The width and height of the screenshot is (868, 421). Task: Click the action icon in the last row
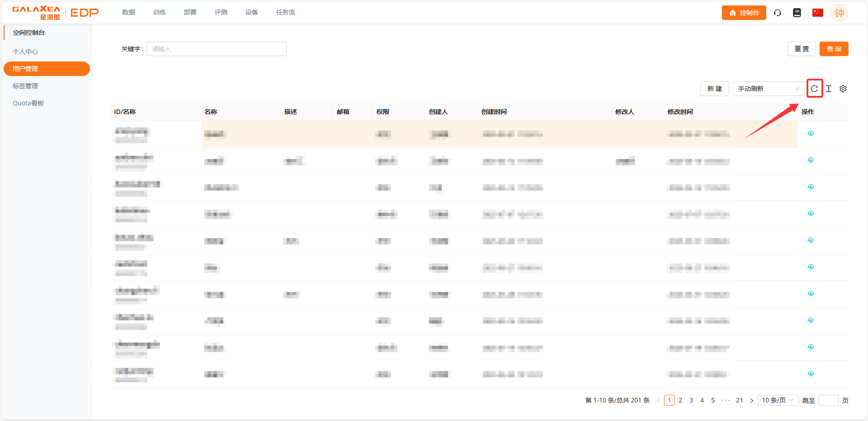click(811, 374)
